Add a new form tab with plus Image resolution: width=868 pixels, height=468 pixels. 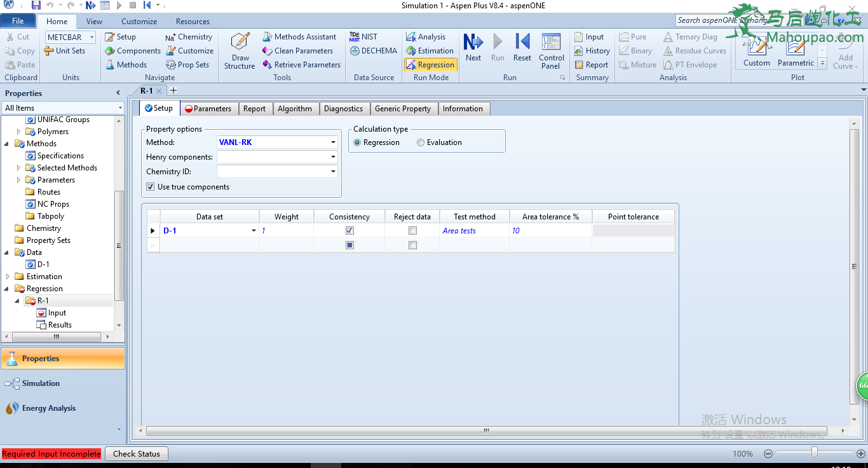[173, 90]
